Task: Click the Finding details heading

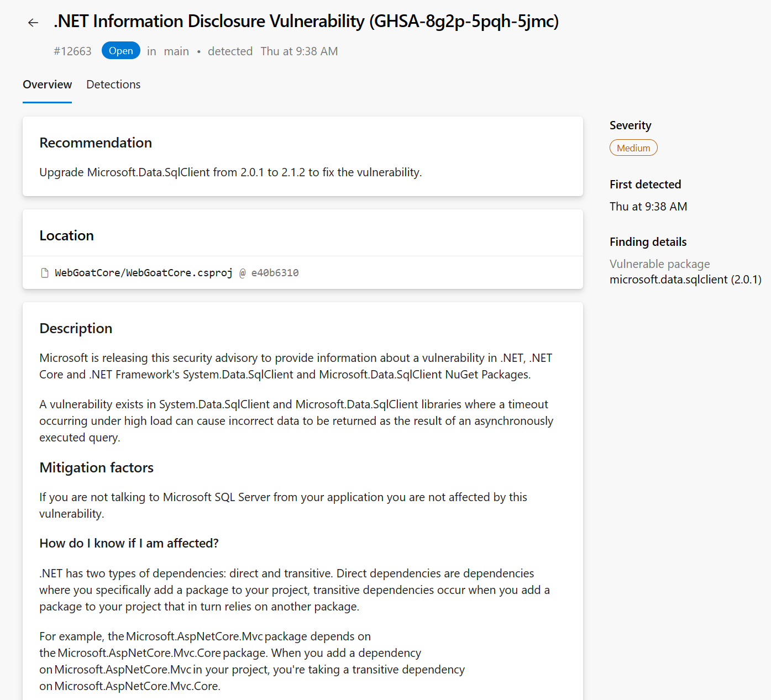Action: click(x=648, y=242)
